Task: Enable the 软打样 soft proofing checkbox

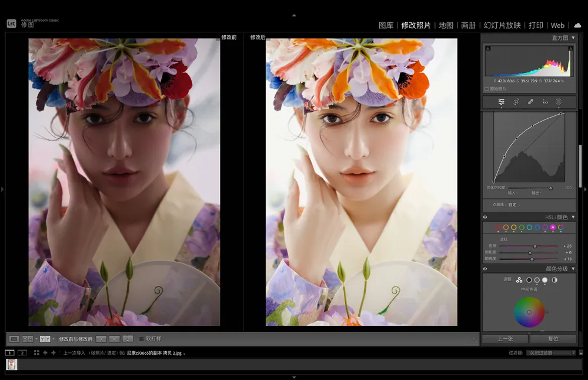Action: 141,339
